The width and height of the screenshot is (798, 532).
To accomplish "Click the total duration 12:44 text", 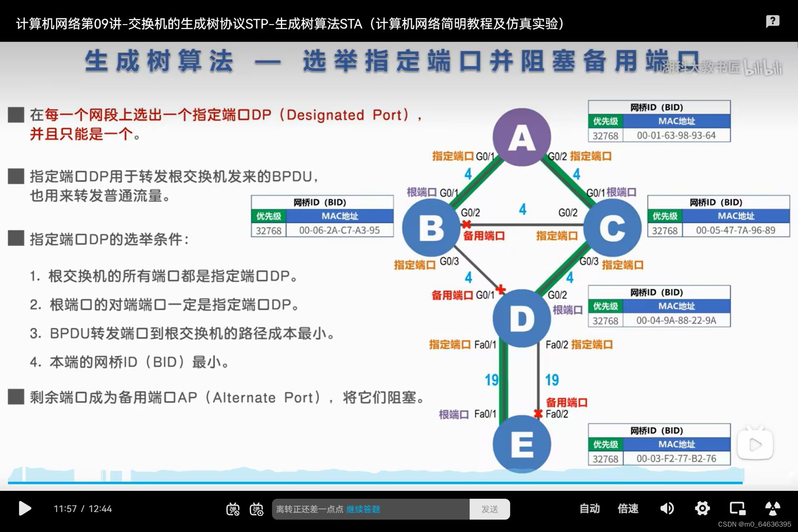I will pyautogui.click(x=100, y=509).
